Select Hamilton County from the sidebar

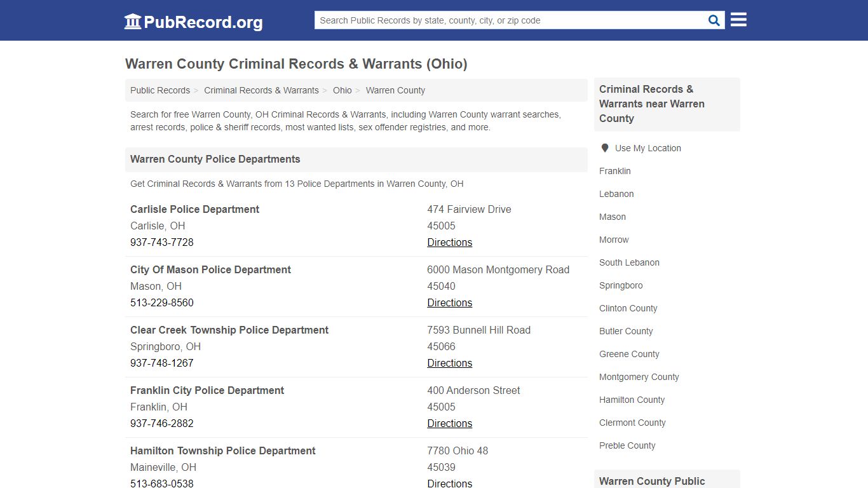click(632, 400)
